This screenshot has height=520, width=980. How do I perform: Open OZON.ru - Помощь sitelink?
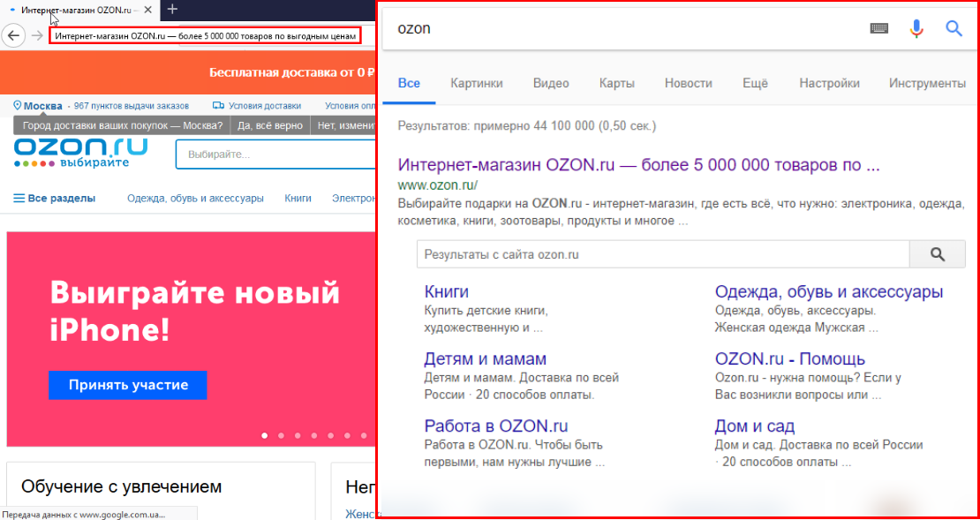click(790, 359)
